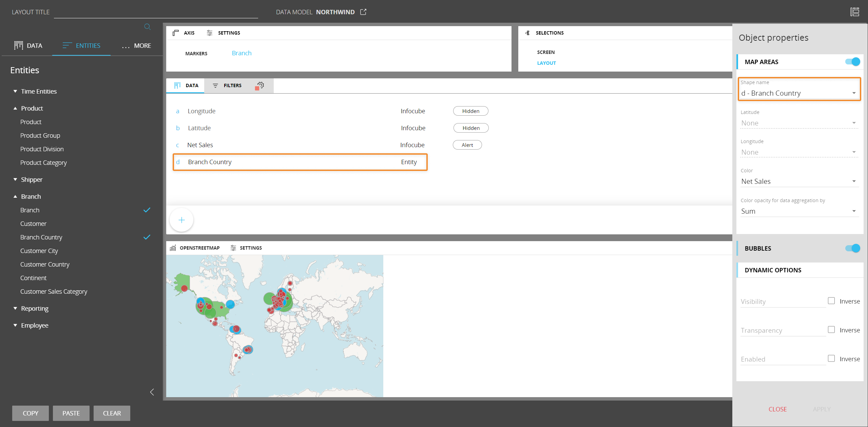Click the SELECTIONS panel icon
The image size is (868, 427).
click(527, 33)
